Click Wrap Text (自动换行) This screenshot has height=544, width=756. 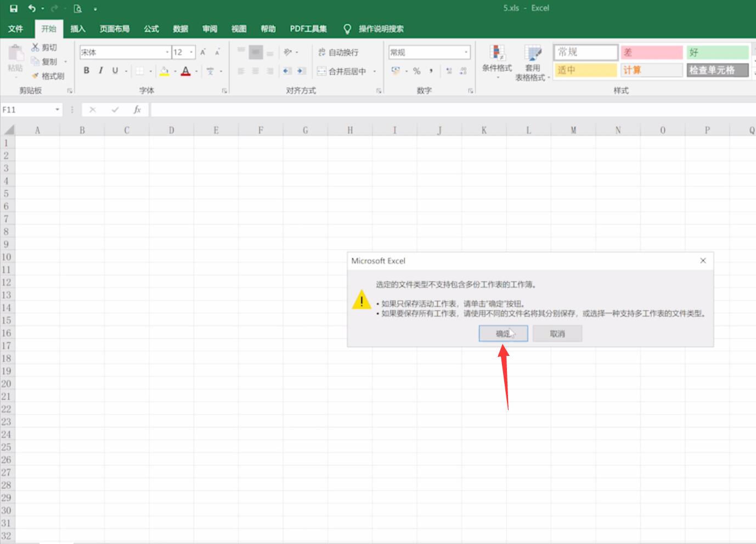click(x=338, y=52)
